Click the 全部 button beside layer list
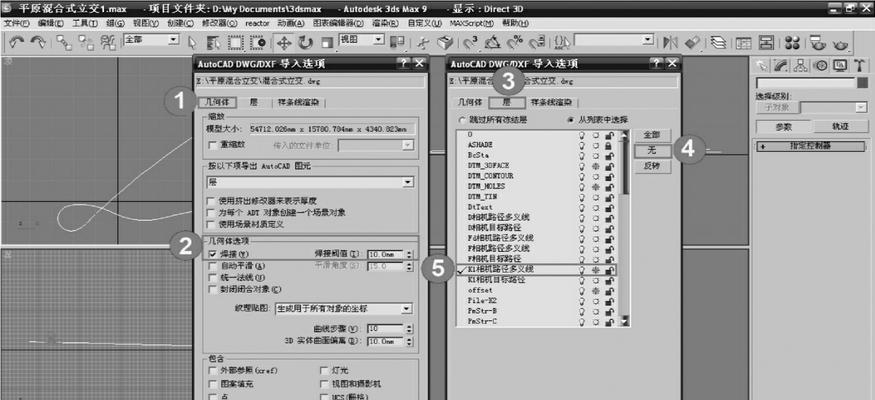 pyautogui.click(x=652, y=135)
